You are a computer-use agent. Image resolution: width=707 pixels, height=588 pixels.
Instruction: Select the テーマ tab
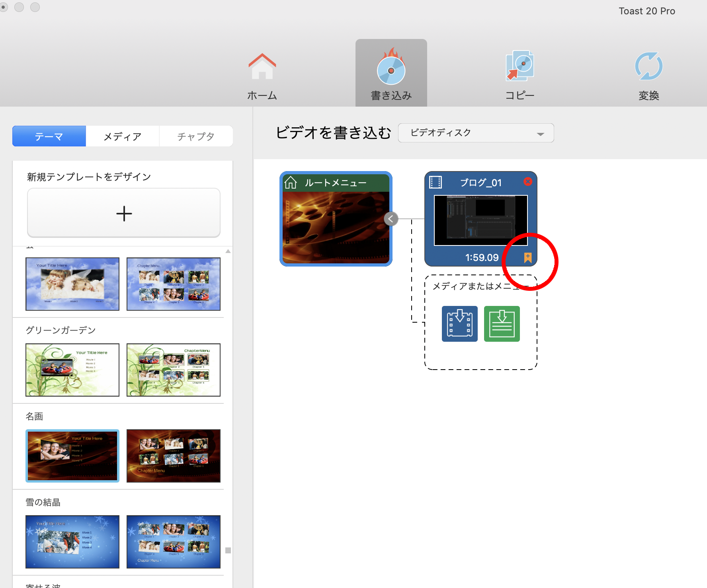49,136
